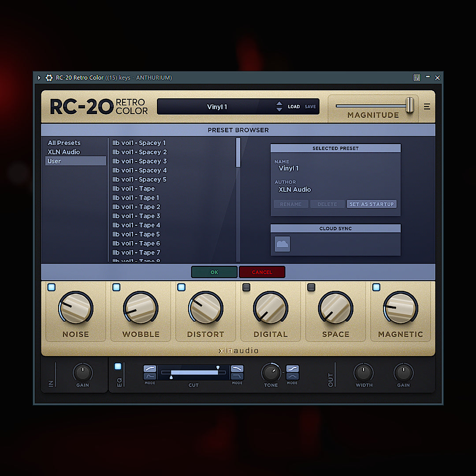The height and width of the screenshot is (476, 476).
Task: Click the preset list scrollbar thumb
Action: 238,152
